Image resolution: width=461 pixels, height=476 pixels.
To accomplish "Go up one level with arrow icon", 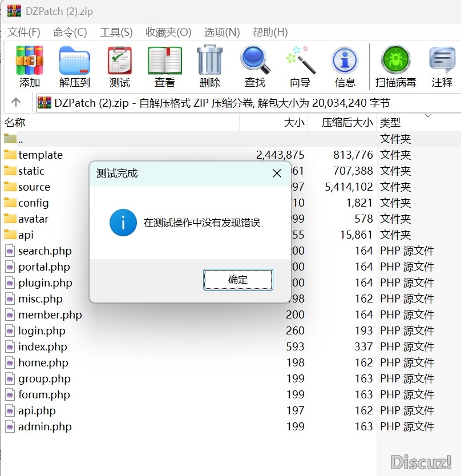I will click(16, 102).
